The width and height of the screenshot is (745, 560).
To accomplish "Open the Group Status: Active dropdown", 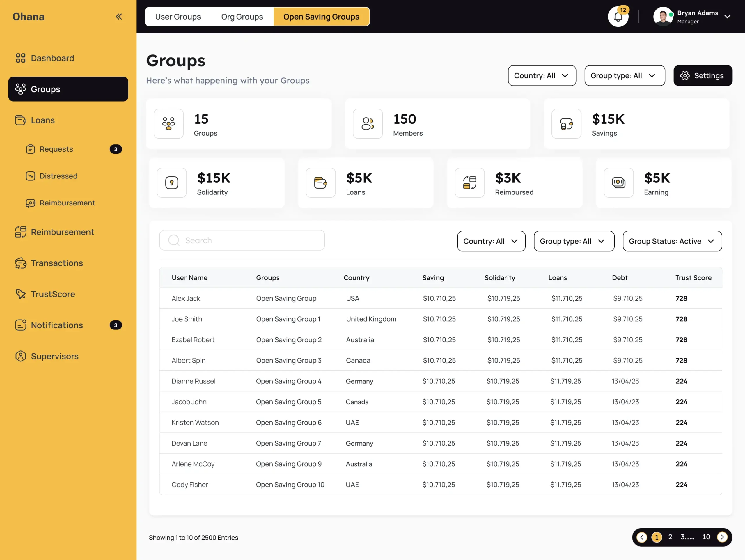I will [672, 241].
